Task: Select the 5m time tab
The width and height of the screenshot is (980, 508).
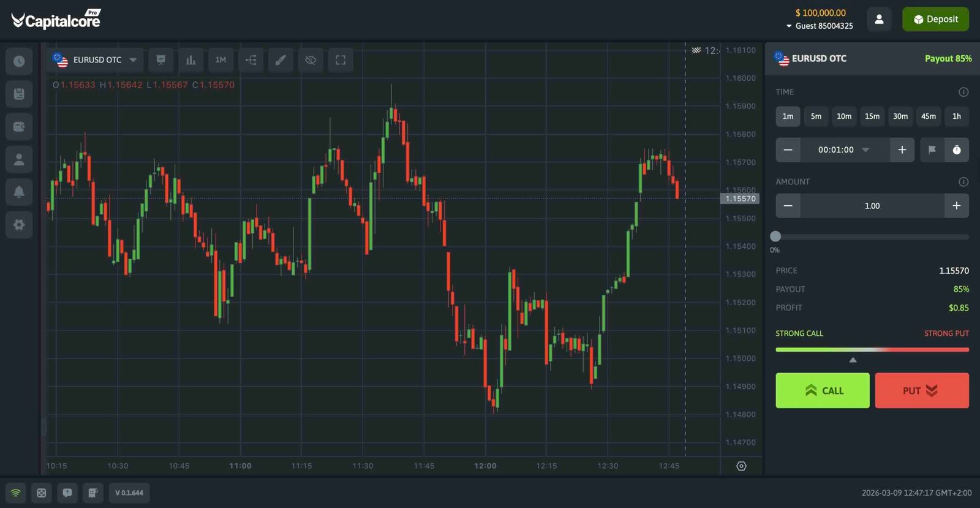Action: point(816,116)
